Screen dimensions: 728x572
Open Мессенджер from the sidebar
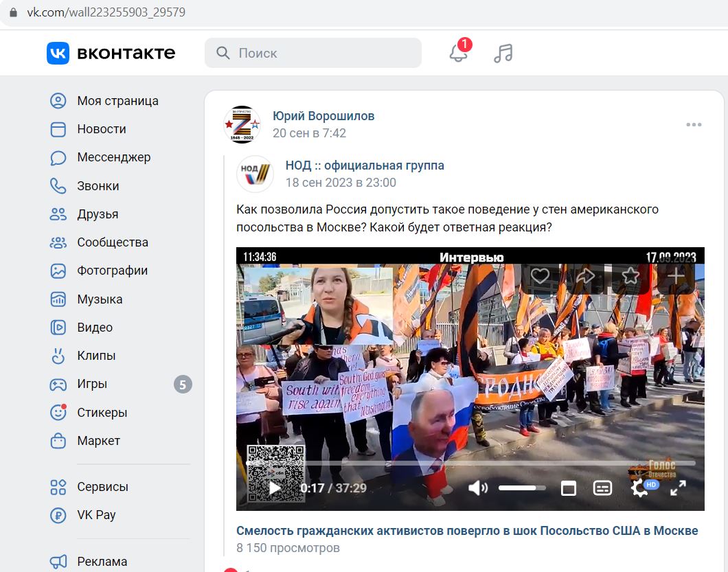(x=114, y=157)
